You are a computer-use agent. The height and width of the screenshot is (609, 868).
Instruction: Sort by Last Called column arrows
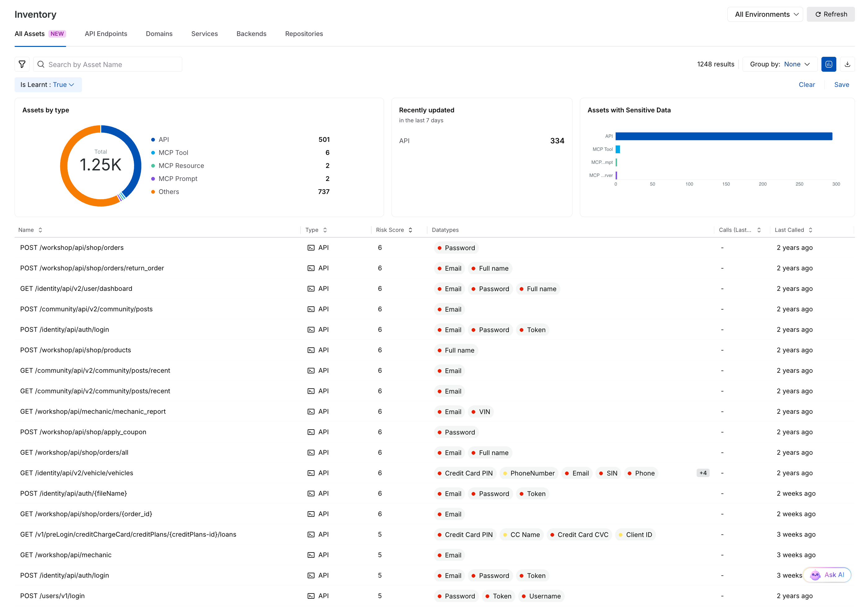click(x=811, y=230)
